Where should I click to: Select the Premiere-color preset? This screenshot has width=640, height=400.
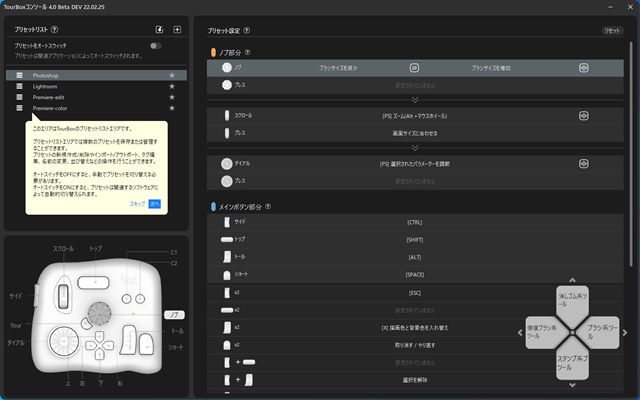point(96,108)
